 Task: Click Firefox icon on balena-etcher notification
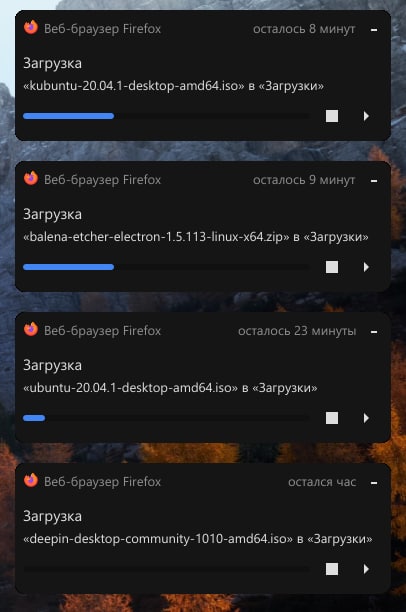(x=31, y=178)
